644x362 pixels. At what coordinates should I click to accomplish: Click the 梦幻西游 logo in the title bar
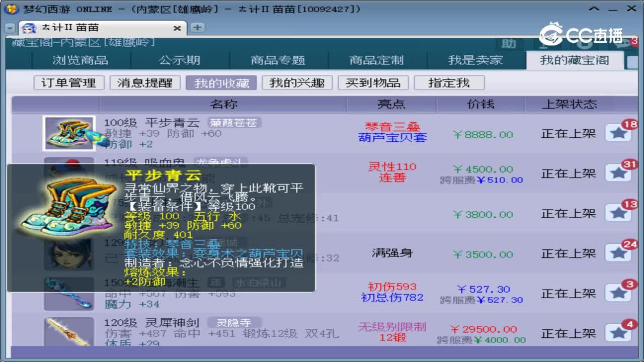coord(11,9)
